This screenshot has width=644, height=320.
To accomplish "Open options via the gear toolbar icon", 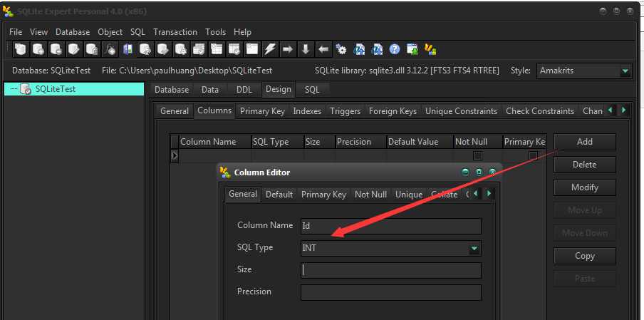I will pos(341,49).
